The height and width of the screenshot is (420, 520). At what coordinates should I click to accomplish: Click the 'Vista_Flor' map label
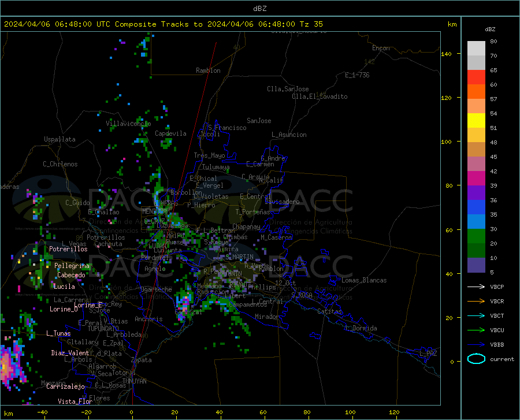click(x=75, y=402)
